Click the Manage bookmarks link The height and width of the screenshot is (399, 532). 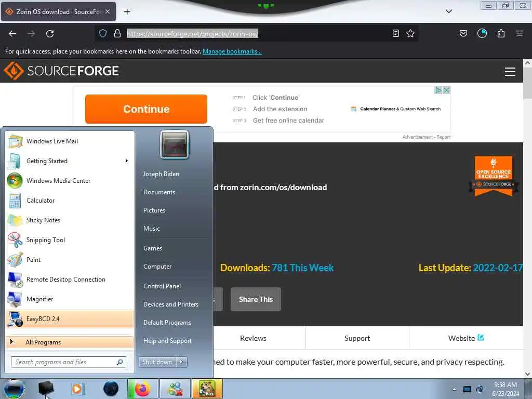click(232, 51)
